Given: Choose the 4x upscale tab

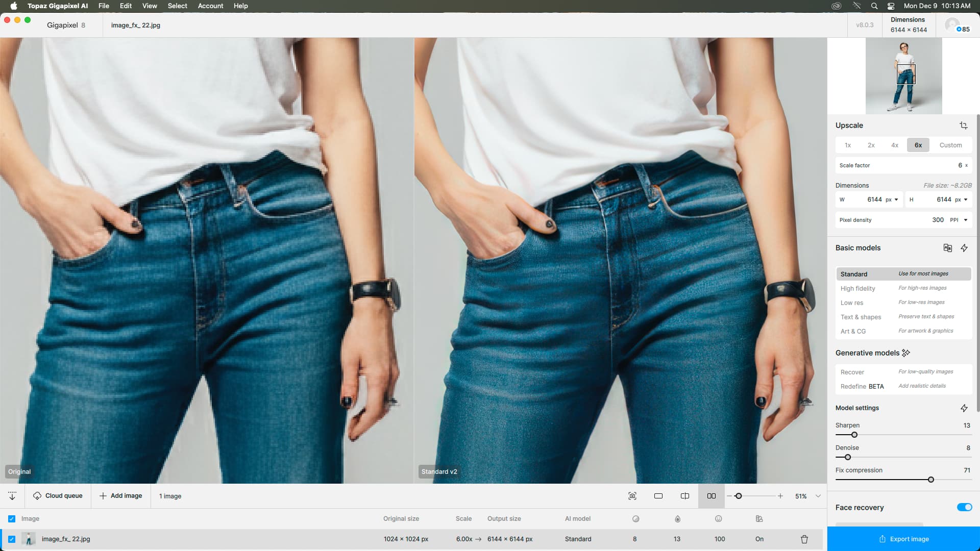Looking at the screenshot, I should pyautogui.click(x=894, y=145).
